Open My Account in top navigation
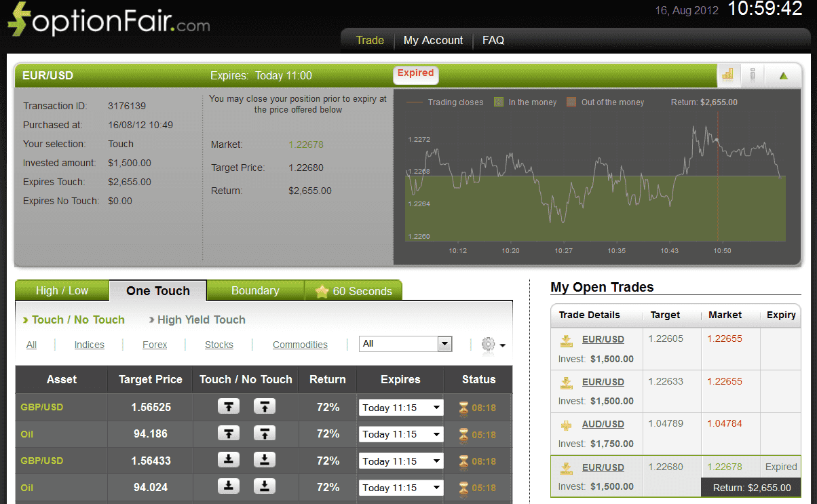The width and height of the screenshot is (817, 504). click(x=433, y=40)
